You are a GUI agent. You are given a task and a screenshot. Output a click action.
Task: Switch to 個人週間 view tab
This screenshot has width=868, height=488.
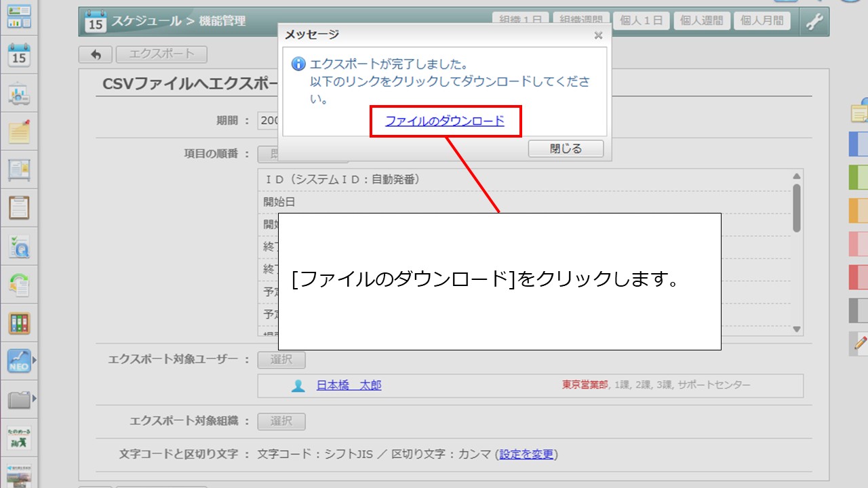701,21
